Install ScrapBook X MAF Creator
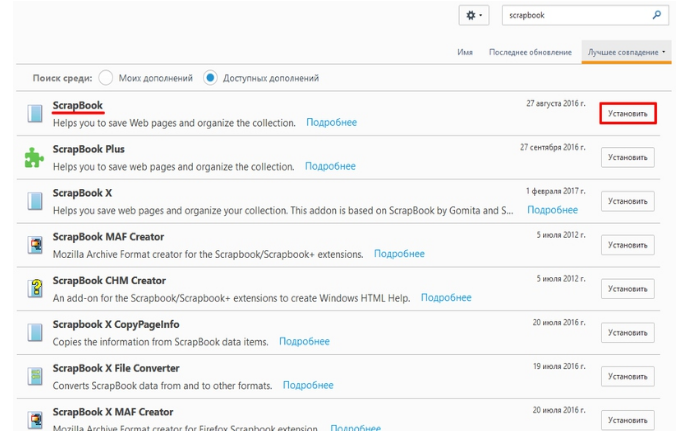 coord(628,420)
